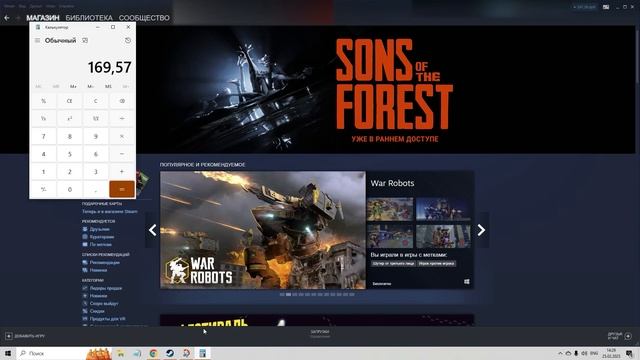The image size is (640, 360).
Task: Click the percent key in Calculator
Action: tap(43, 101)
